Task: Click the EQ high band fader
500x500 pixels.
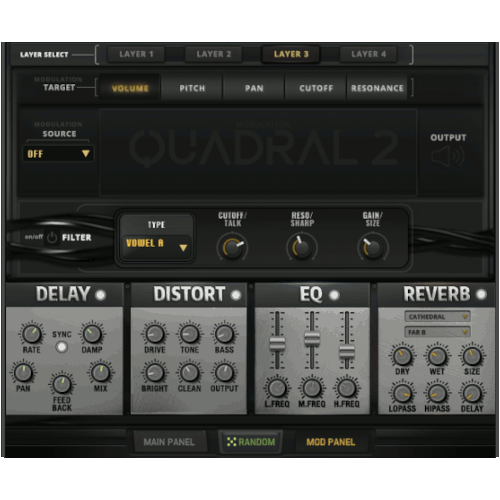Action: click(347, 352)
